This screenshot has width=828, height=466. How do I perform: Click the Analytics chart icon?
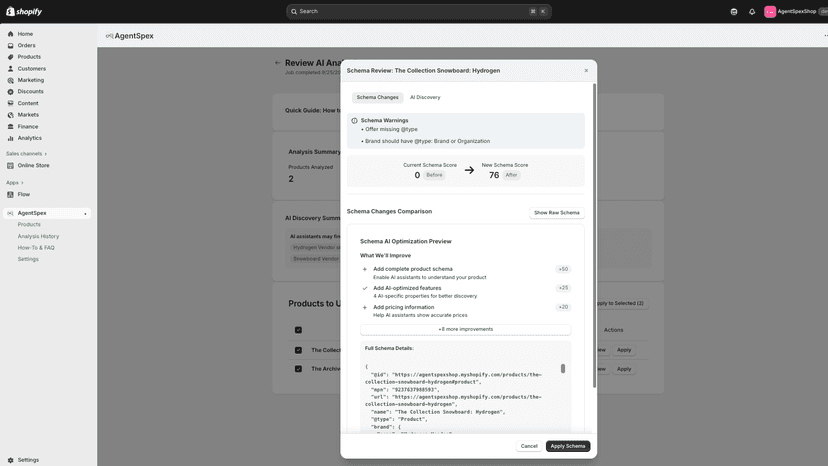10,138
